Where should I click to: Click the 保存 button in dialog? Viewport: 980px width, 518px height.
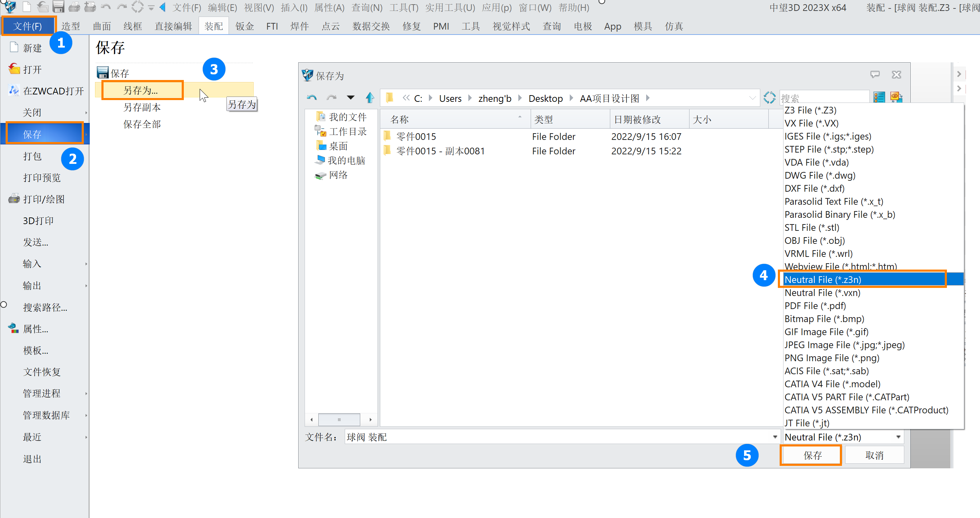tap(811, 455)
